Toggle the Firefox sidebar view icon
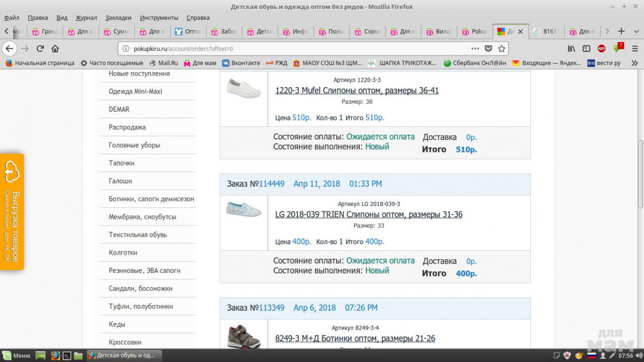The width and height of the screenshot is (644, 362). 586,49
